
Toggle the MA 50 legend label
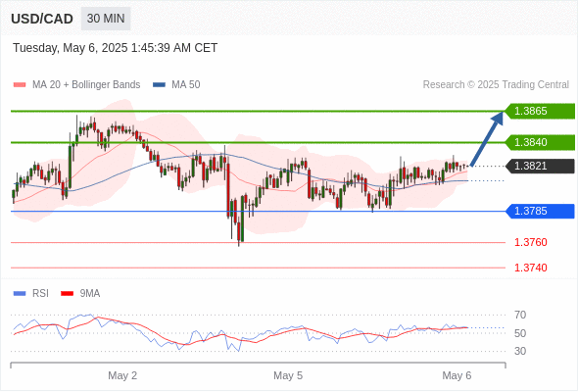[x=186, y=85]
